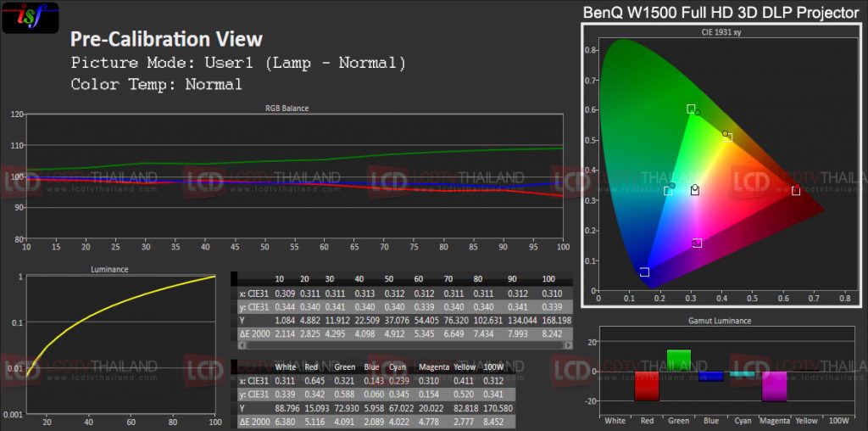The height and width of the screenshot is (431, 868).
Task: Click the 'RGB Balance' chart title
Action: click(x=287, y=109)
